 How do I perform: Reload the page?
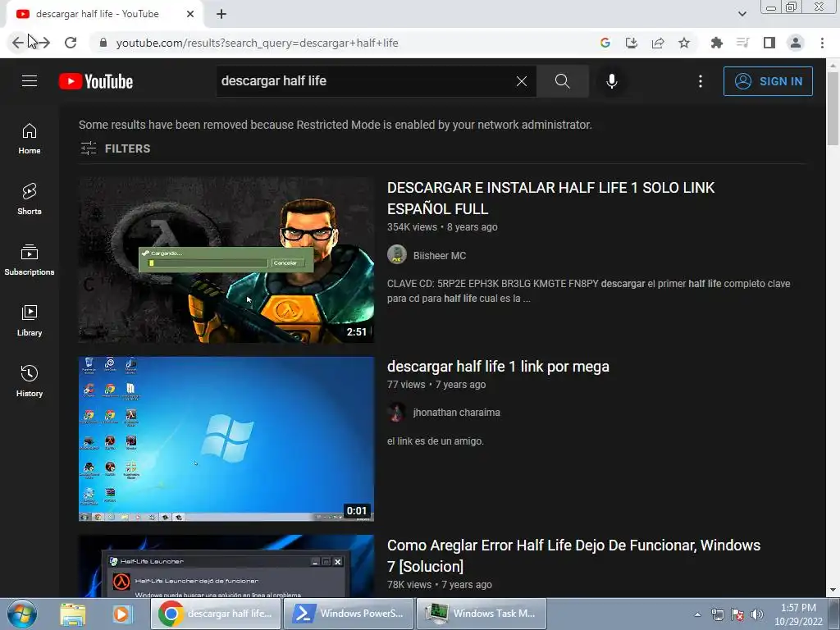(71, 43)
